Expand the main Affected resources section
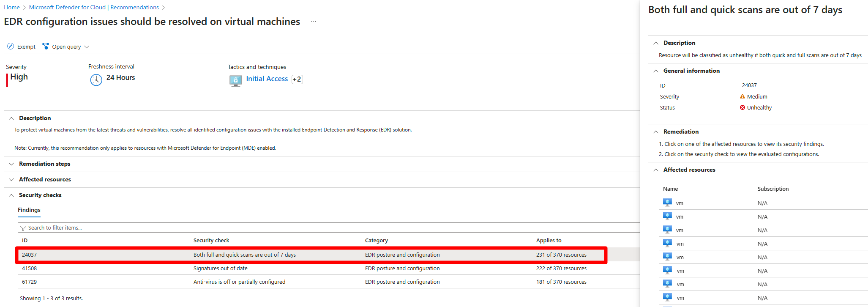This screenshot has height=307, width=868. click(11, 180)
